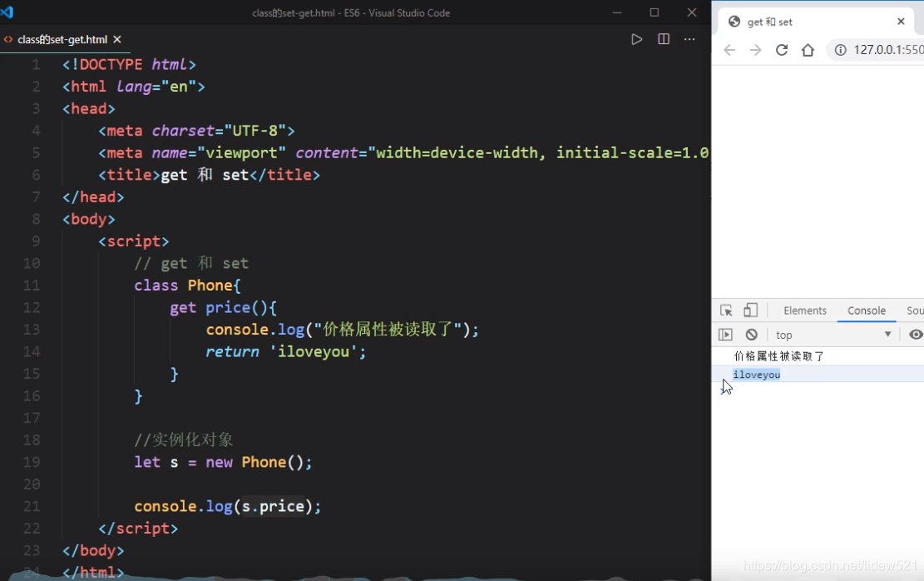The height and width of the screenshot is (581, 924).
Task: Click the '// get 和 set' comment
Action: tap(191, 263)
